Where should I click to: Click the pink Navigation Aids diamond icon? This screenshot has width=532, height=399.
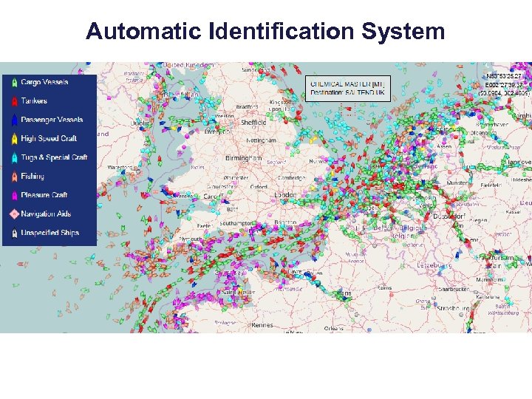coord(14,214)
